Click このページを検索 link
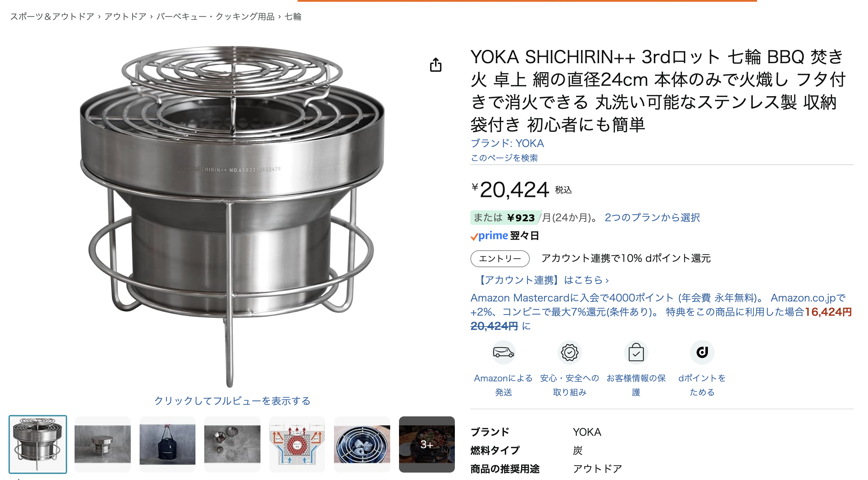Screen dimensions: 868x480 coord(504,158)
